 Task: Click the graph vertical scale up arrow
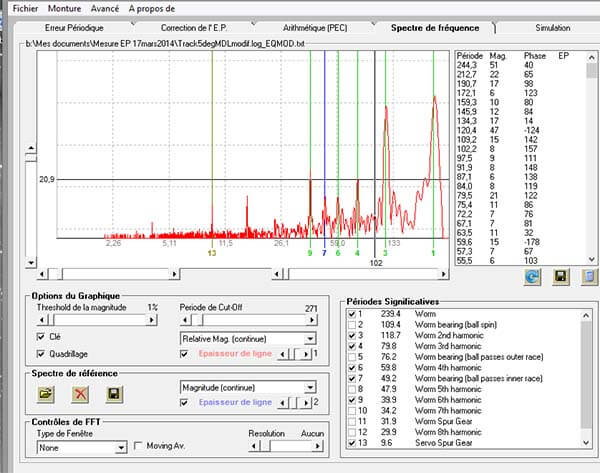[31, 148]
